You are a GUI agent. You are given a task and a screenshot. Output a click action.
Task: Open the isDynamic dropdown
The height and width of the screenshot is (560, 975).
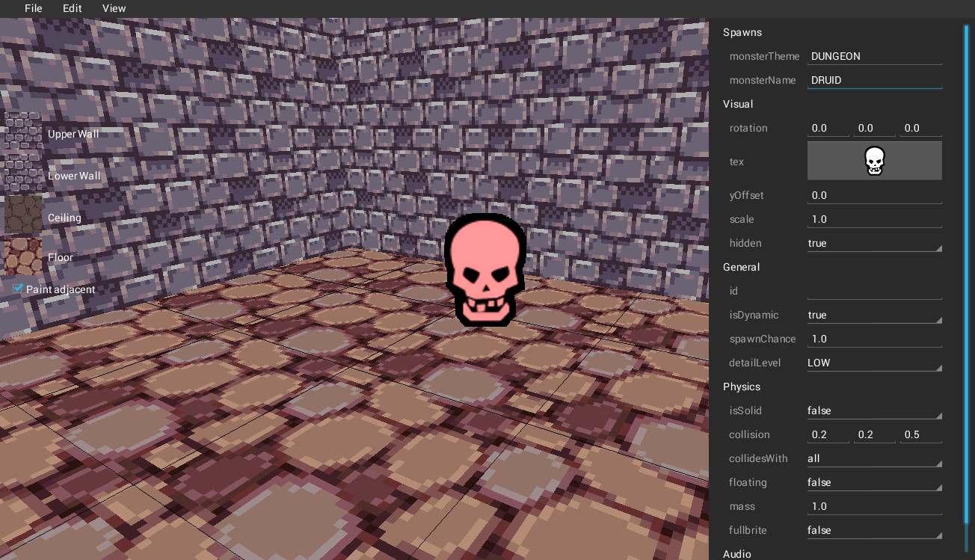pyautogui.click(x=875, y=315)
